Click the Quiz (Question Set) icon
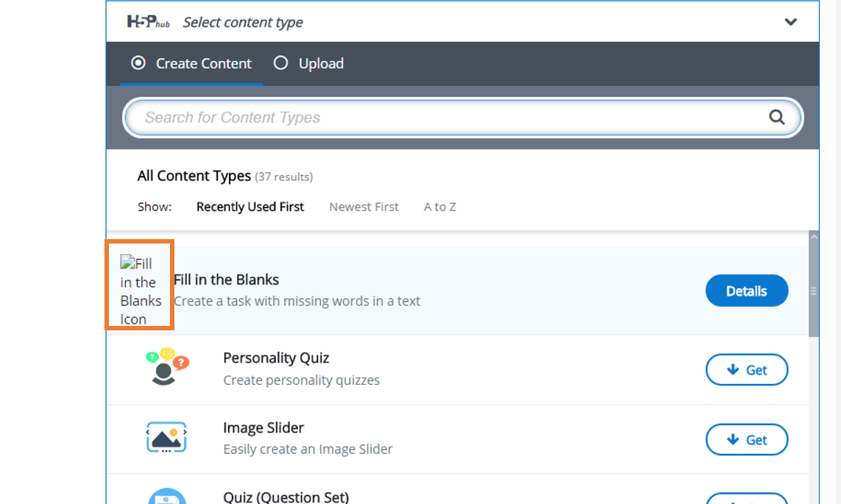Screen dimensions: 841x504 tap(167, 496)
